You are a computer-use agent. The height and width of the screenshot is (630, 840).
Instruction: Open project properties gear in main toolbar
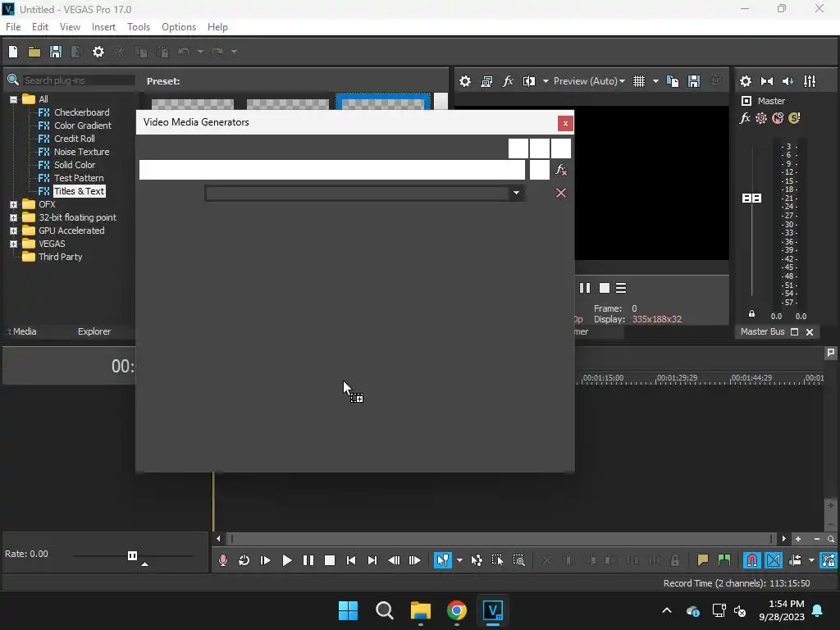98,52
